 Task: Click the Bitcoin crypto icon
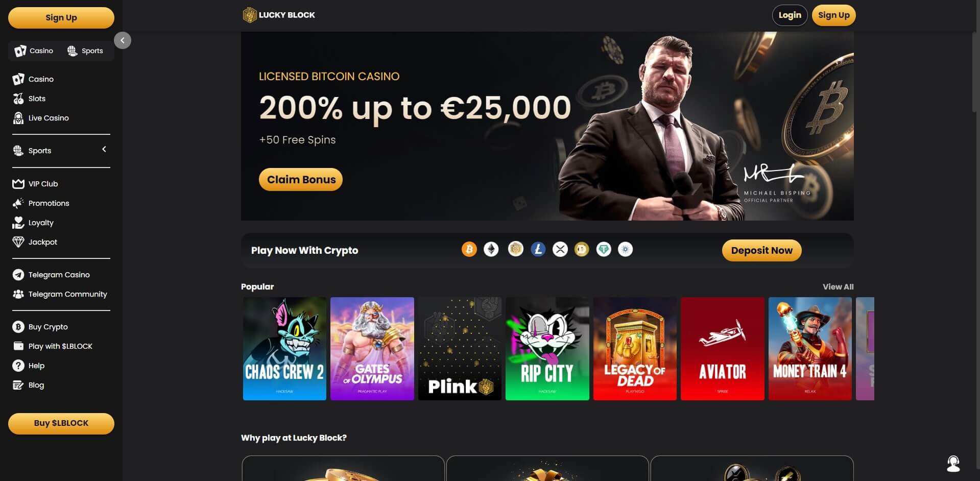(469, 249)
